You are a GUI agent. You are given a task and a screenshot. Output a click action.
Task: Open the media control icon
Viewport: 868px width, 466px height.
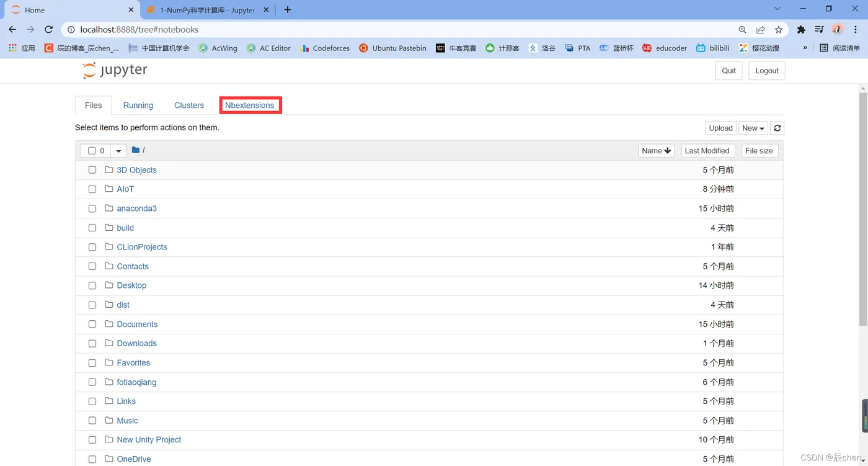819,29
